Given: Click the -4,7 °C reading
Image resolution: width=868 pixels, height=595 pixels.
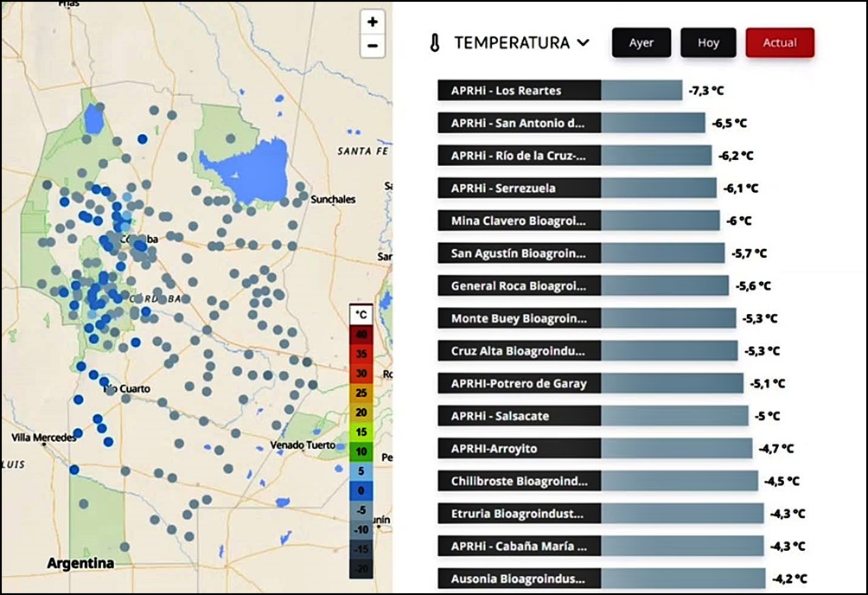Looking at the screenshot, I should pyautogui.click(x=776, y=450).
